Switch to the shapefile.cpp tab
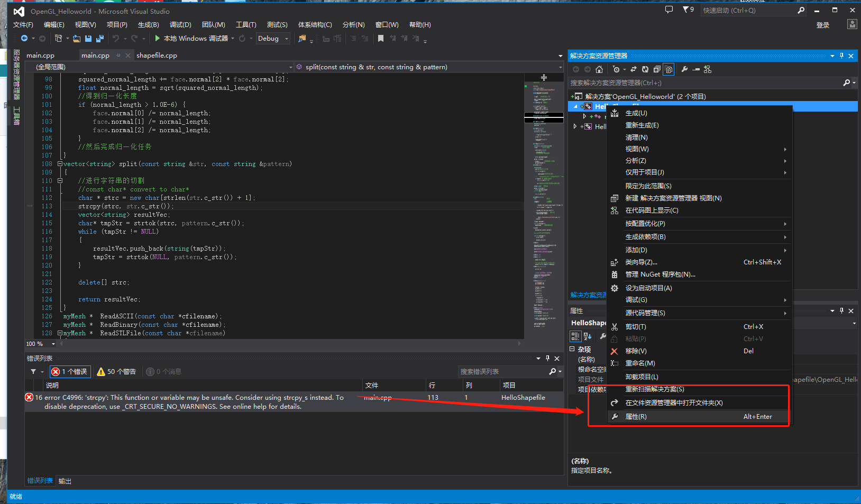Viewport: 861px width, 504px height. click(157, 55)
